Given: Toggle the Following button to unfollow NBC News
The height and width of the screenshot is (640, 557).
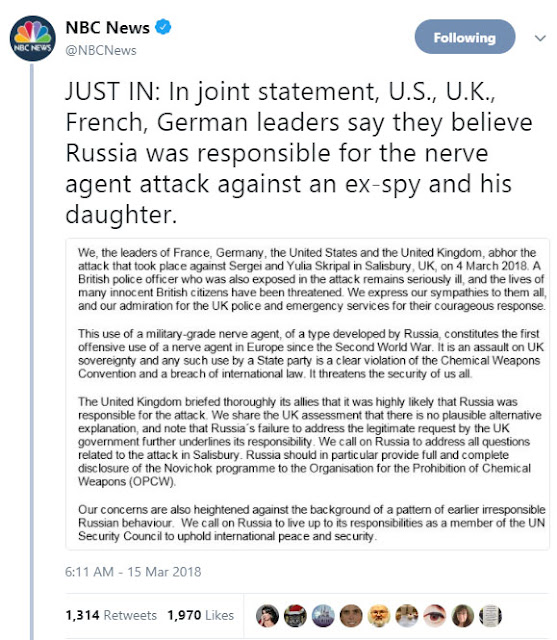Looking at the screenshot, I should point(465,37).
